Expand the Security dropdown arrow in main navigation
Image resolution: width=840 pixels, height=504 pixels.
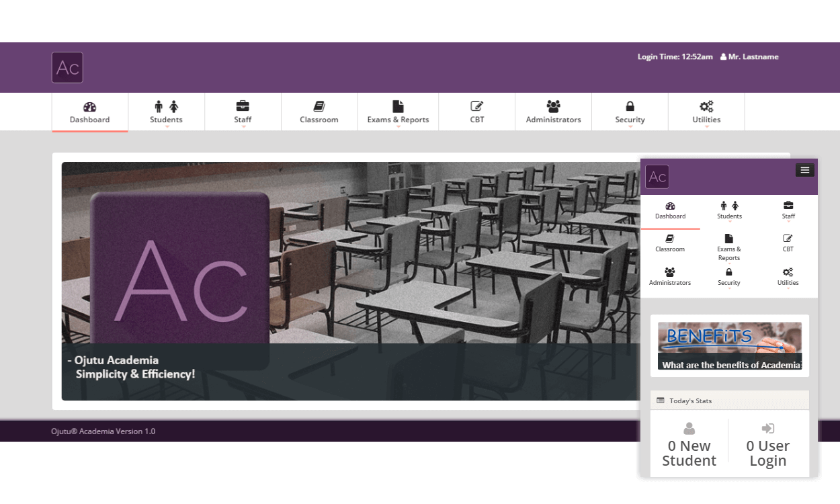(630, 126)
